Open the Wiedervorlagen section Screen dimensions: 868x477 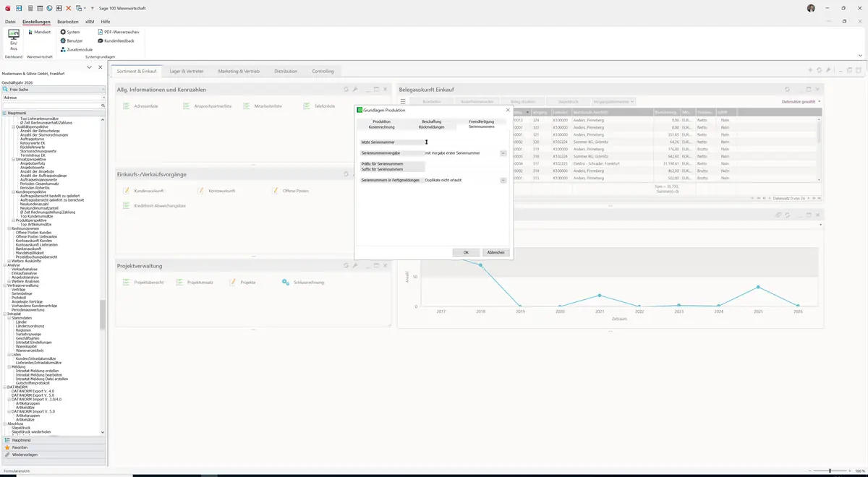(54, 455)
